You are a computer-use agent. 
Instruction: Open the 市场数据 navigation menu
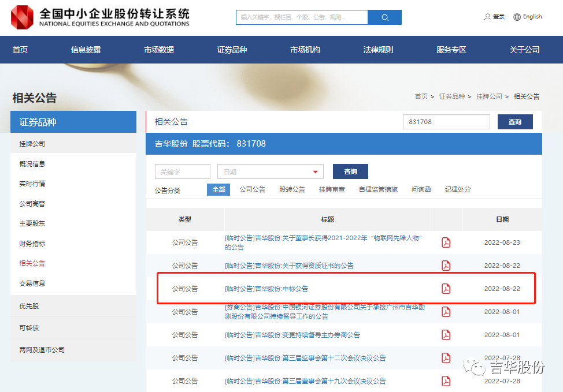pos(159,50)
